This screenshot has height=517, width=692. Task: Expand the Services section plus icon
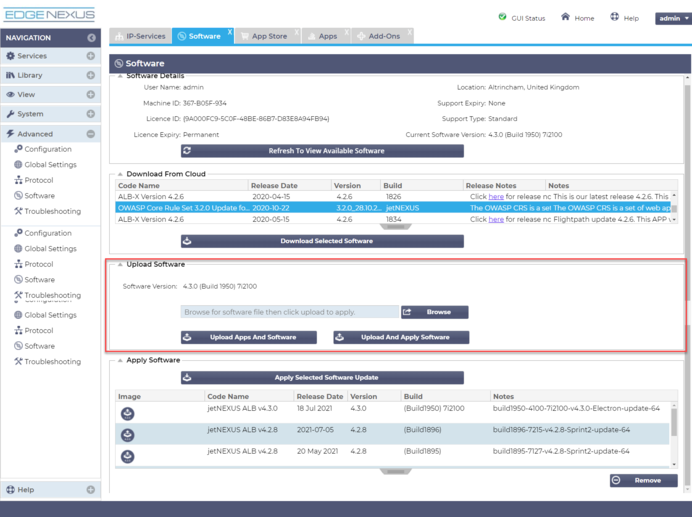tap(91, 56)
